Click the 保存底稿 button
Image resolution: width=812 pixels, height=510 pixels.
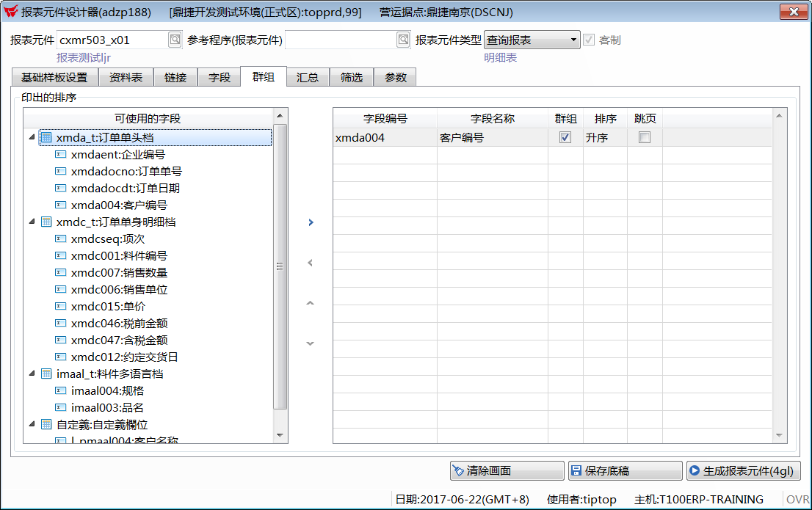click(625, 470)
